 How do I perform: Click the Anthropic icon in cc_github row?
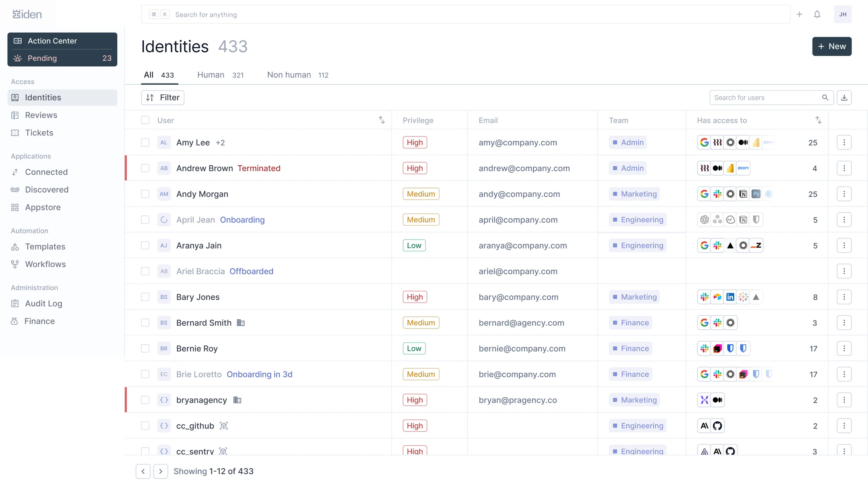(x=704, y=426)
